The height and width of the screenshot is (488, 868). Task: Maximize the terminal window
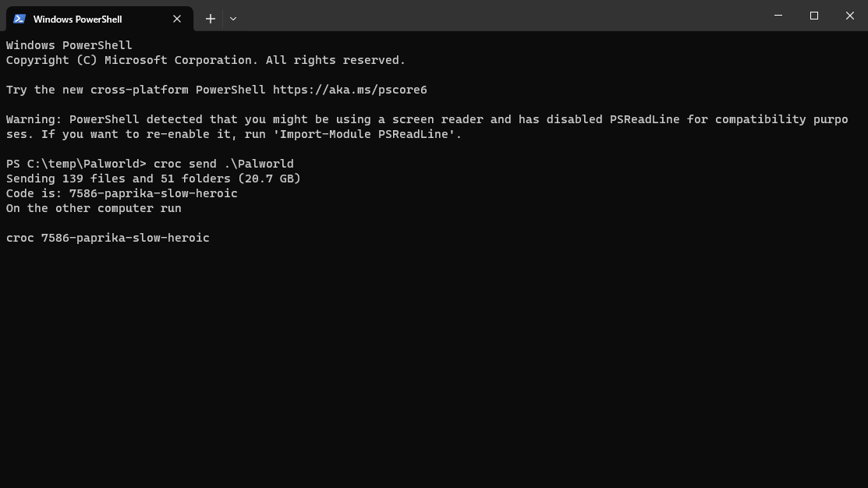pyautogui.click(x=813, y=16)
